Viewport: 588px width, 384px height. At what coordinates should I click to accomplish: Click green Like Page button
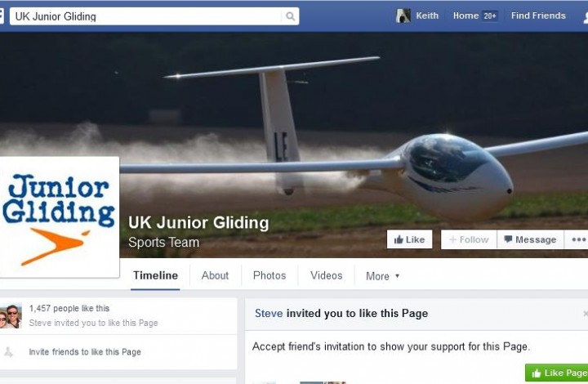tap(556, 373)
